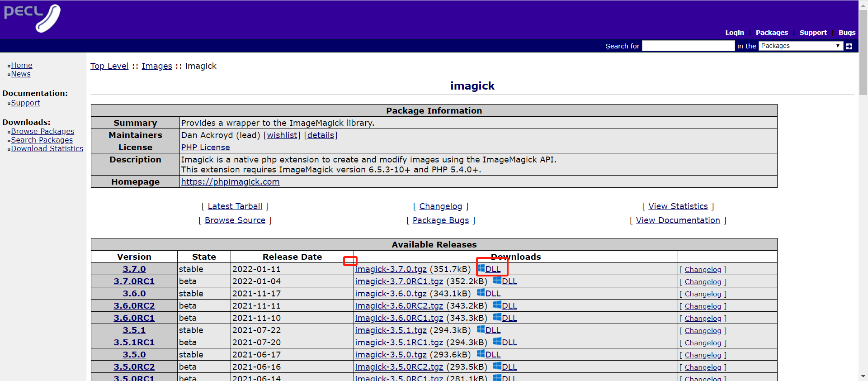Open the Bugs top menu item
Image resolution: width=868 pixels, height=381 pixels.
(847, 33)
